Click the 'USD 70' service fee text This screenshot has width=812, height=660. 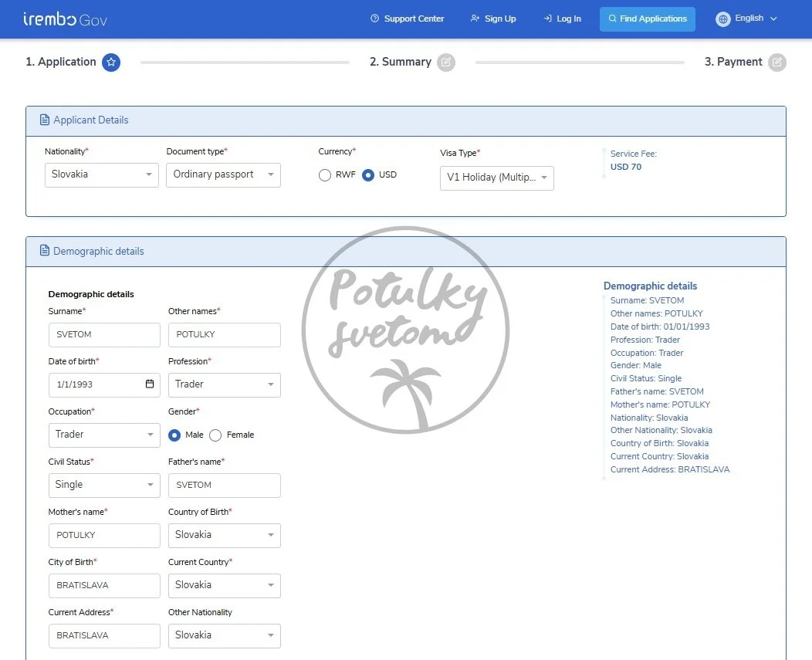625,167
